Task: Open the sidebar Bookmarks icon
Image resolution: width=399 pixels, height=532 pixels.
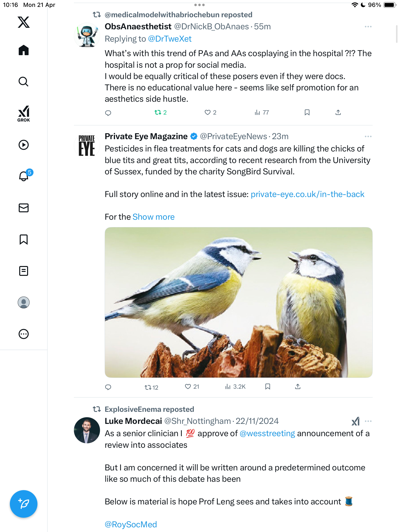Action: pos(24,239)
